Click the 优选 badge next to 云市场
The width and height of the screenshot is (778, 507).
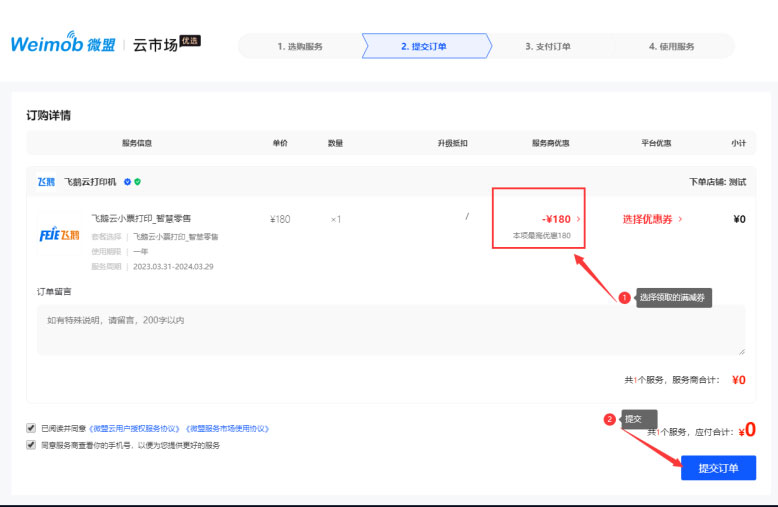coord(190,41)
